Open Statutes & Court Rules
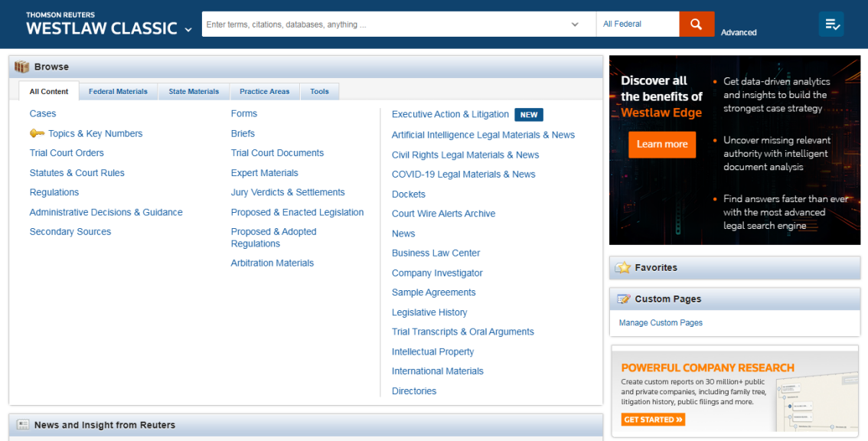This screenshot has height=441, width=868. pyautogui.click(x=77, y=173)
